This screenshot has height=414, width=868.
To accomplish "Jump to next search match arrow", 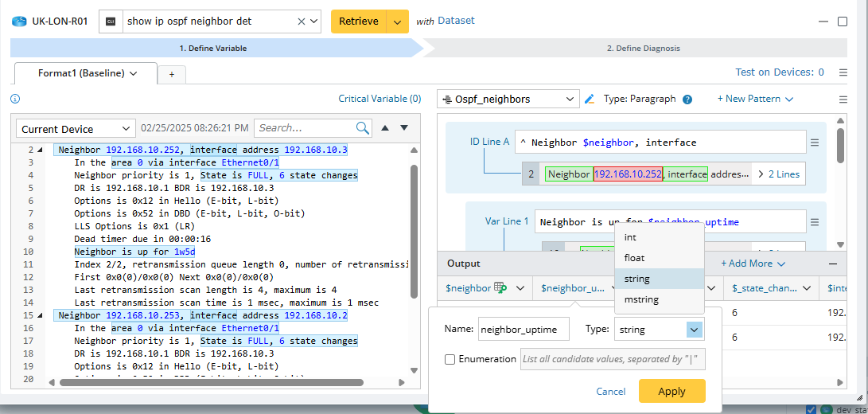I will 404,128.
